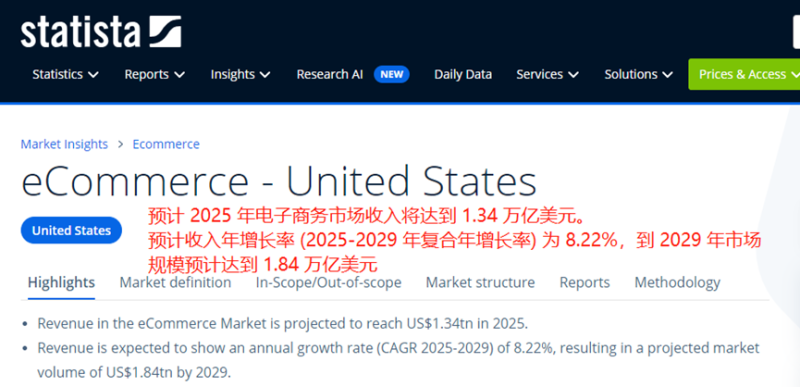800x387 pixels.
Task: Click the Prices & Access button
Action: pos(744,74)
